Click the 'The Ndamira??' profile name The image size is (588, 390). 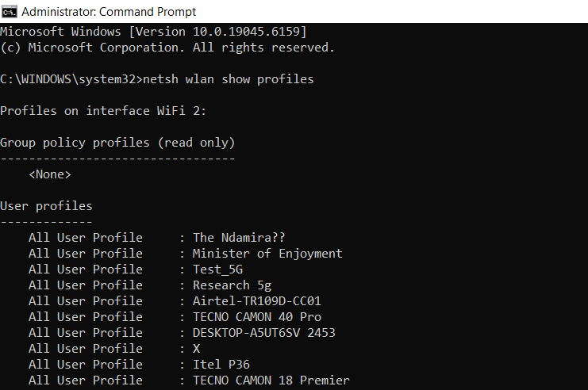(239, 238)
